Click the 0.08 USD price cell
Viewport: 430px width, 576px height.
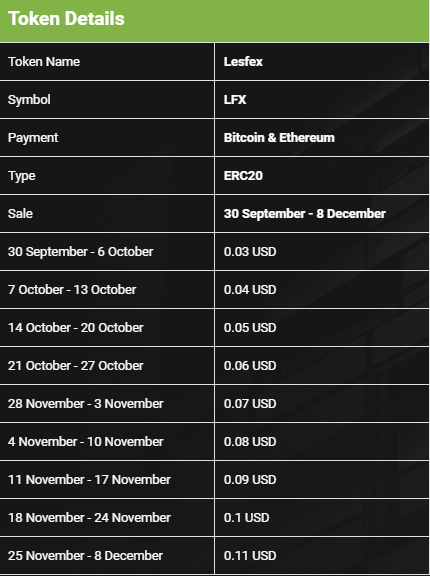(x=322, y=442)
